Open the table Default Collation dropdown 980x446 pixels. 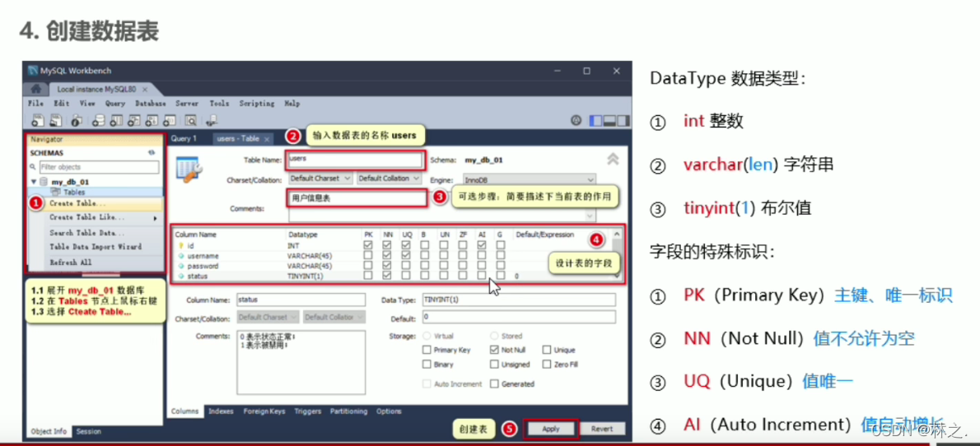tap(390, 179)
